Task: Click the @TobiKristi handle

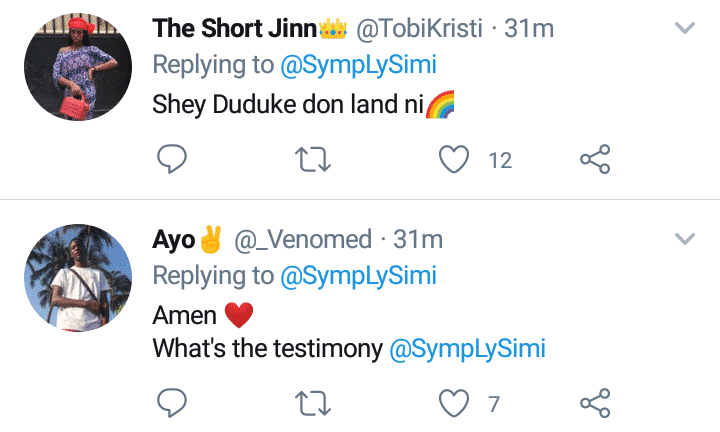Action: [x=420, y=28]
